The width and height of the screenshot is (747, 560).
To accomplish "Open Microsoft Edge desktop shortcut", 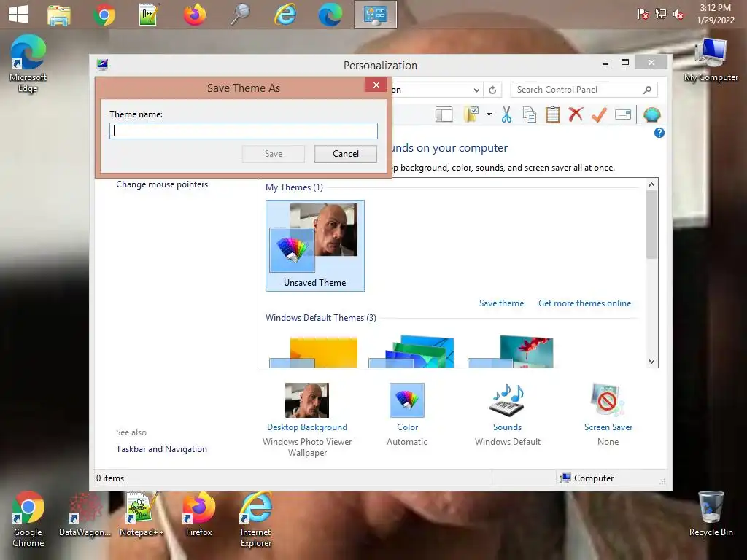I will pyautogui.click(x=28, y=64).
